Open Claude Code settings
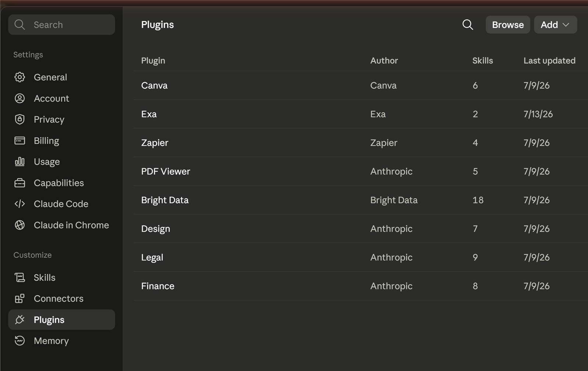 click(x=62, y=204)
